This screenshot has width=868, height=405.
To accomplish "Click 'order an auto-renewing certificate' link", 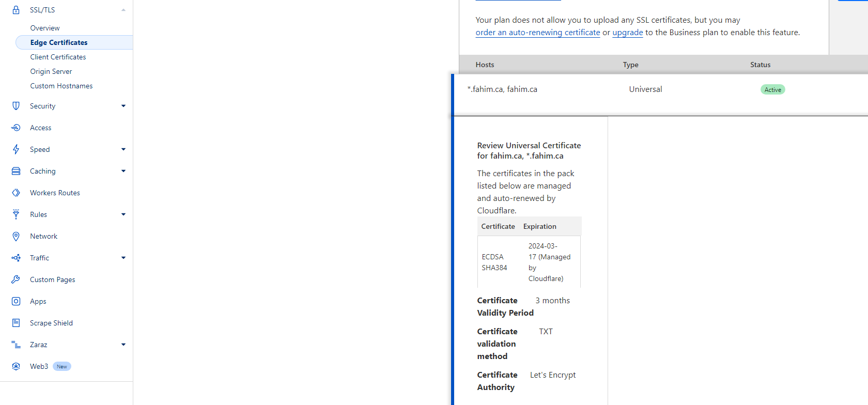I will (x=538, y=33).
